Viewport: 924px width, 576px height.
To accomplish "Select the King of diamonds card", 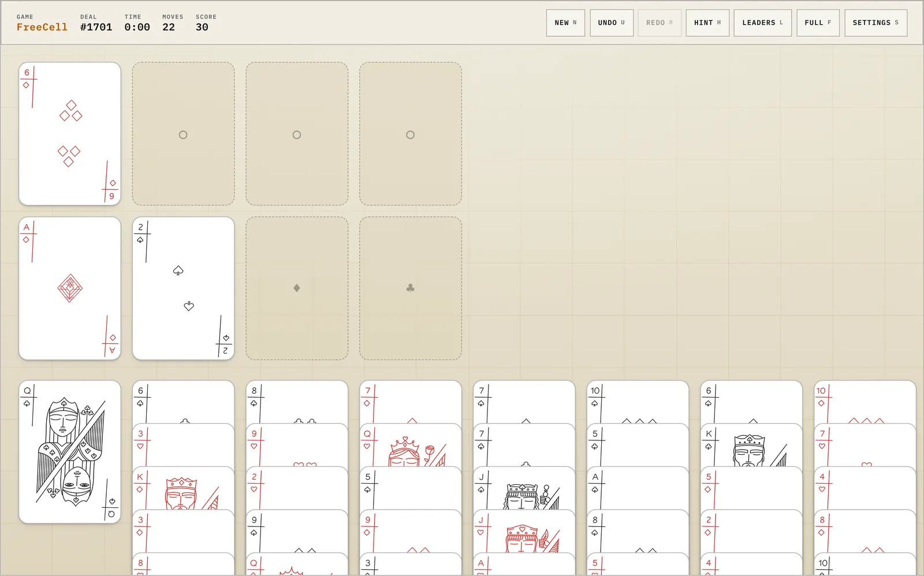I will 183,488.
